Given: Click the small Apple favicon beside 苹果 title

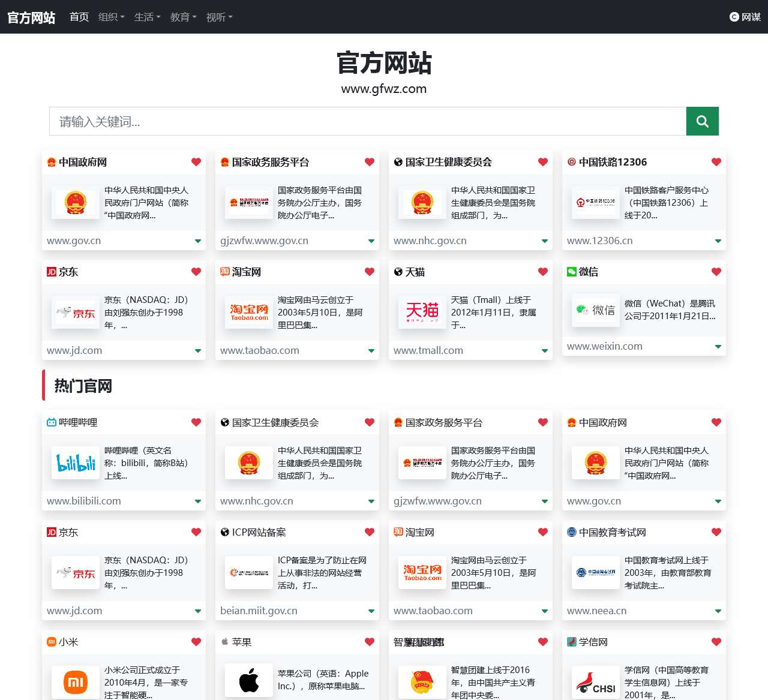Looking at the screenshot, I should (x=225, y=642).
